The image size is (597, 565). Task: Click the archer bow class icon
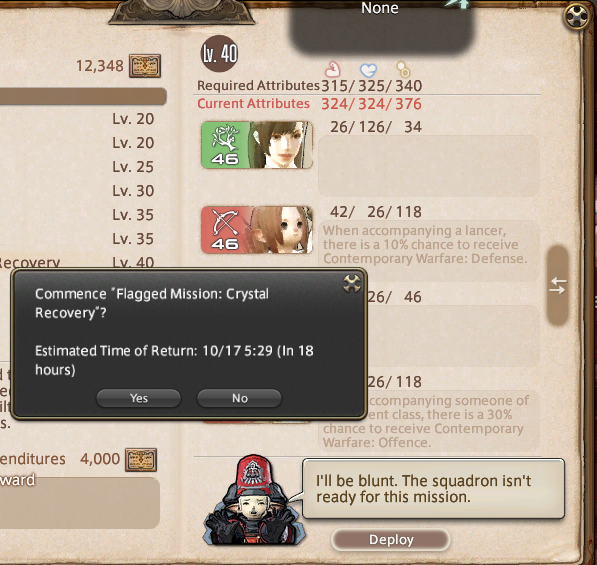[x=225, y=230]
